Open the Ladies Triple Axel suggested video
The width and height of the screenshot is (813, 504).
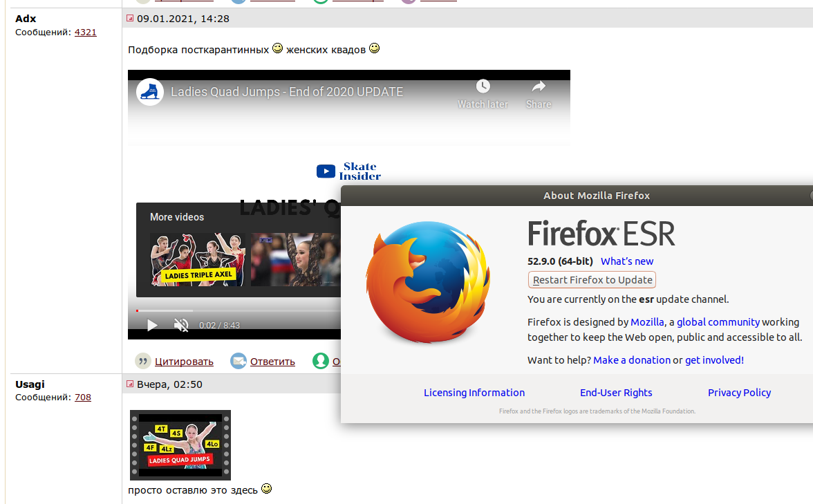[x=198, y=259]
